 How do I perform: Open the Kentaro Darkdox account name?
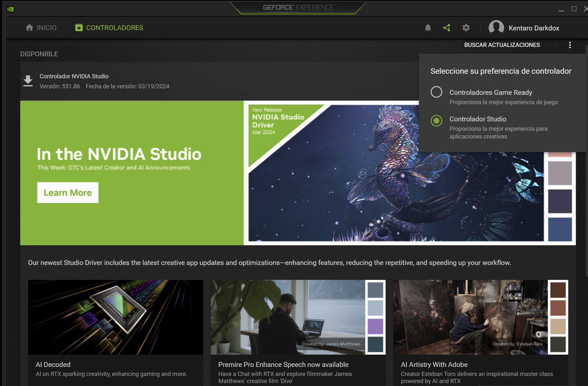coord(534,28)
